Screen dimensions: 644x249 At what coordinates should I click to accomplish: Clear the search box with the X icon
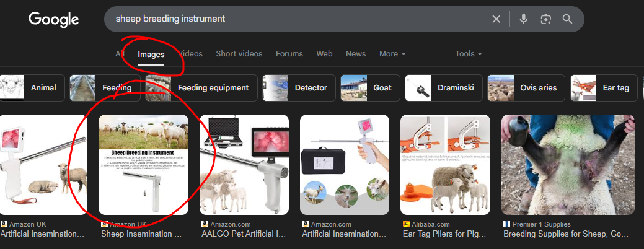point(496,19)
